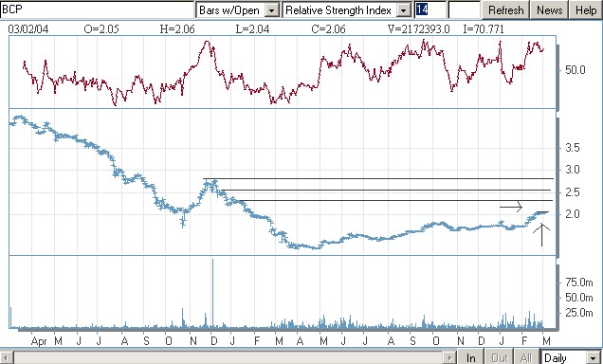Click the All zoom button

[x=525, y=357]
